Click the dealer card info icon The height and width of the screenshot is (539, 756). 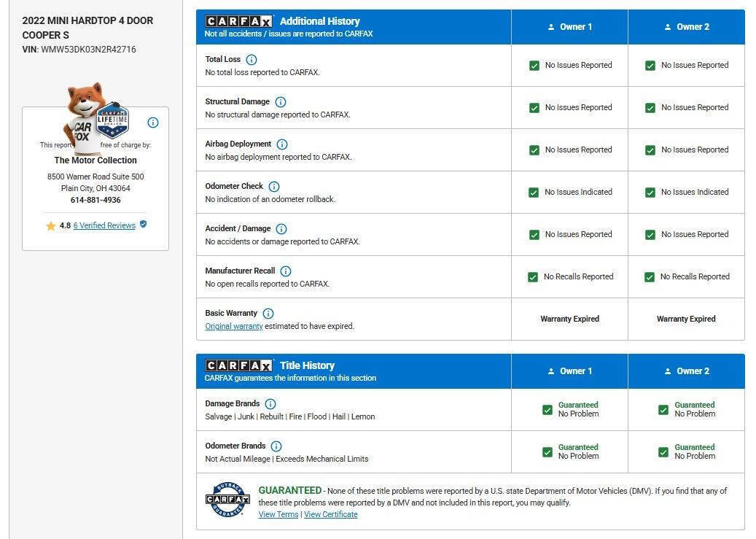[153, 123]
